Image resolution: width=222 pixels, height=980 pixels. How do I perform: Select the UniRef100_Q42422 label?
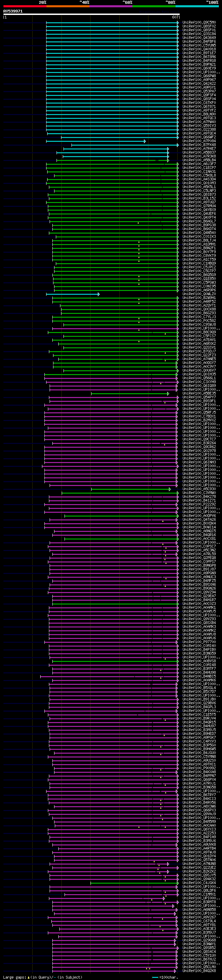(199, 84)
